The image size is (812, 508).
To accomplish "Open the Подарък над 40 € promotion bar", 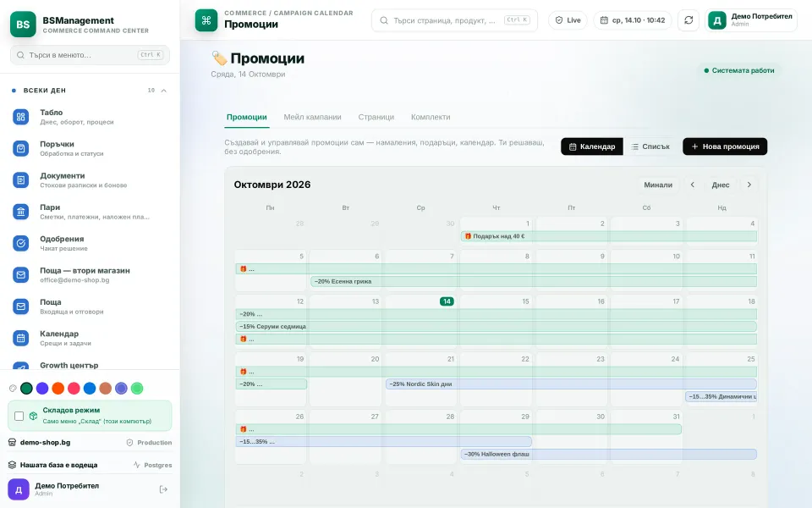I will tap(609, 236).
